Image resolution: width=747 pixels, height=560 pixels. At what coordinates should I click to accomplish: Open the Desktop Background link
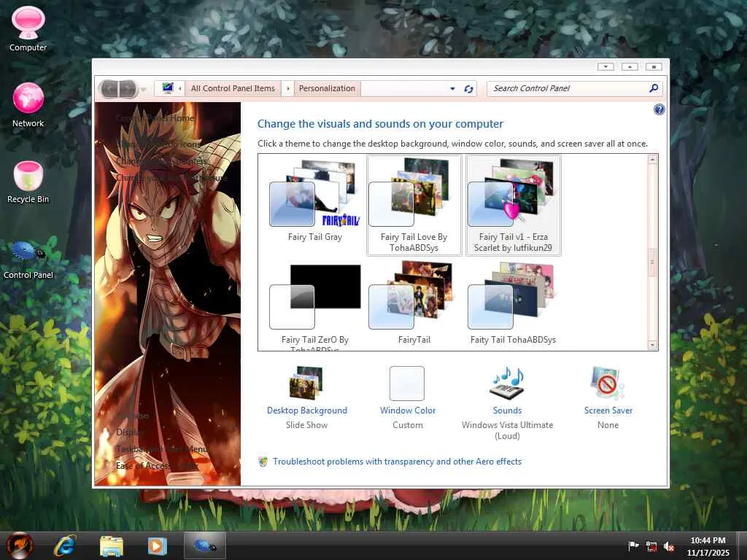[307, 411]
